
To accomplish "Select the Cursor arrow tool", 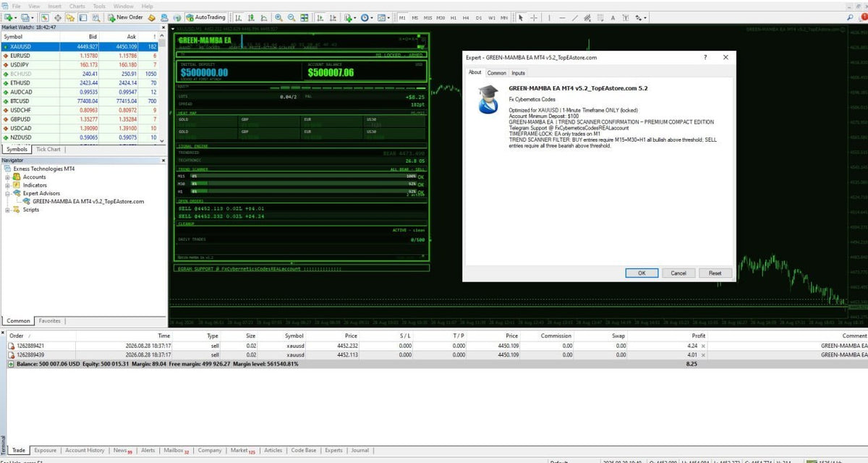I will (521, 17).
